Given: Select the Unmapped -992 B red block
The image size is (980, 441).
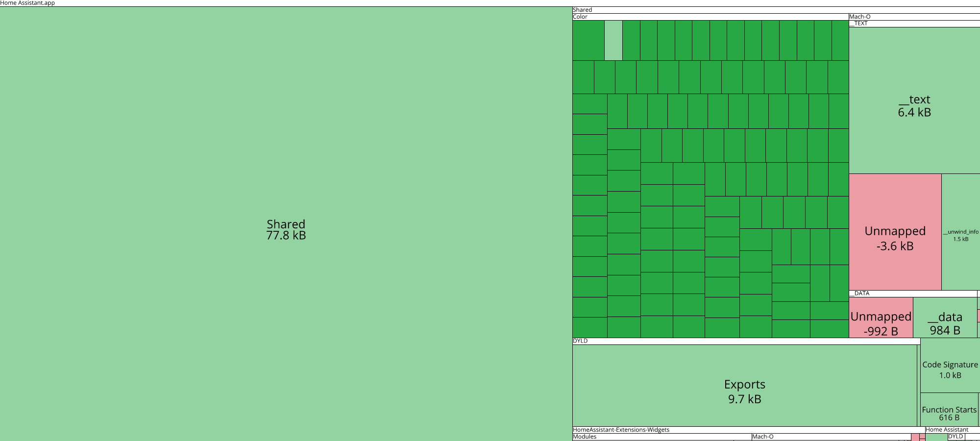Looking at the screenshot, I should 881,323.
